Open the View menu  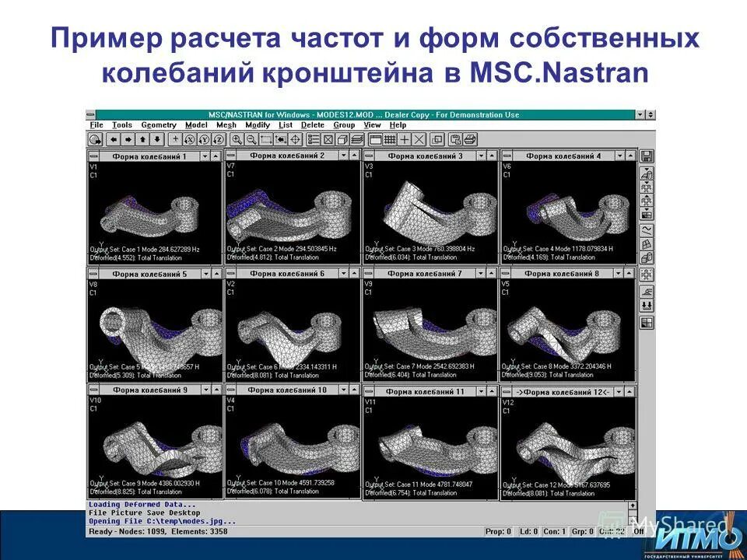(372, 124)
